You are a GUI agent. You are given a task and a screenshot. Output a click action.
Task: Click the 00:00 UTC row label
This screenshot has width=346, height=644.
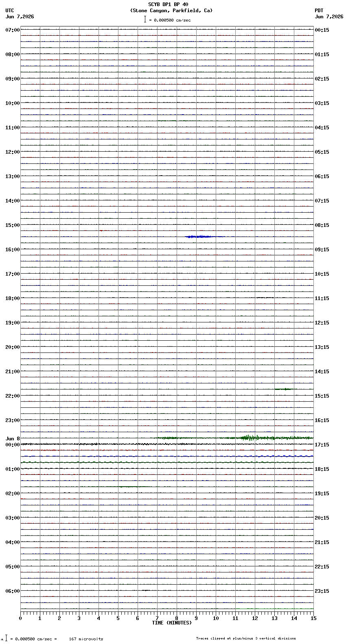click(x=13, y=445)
